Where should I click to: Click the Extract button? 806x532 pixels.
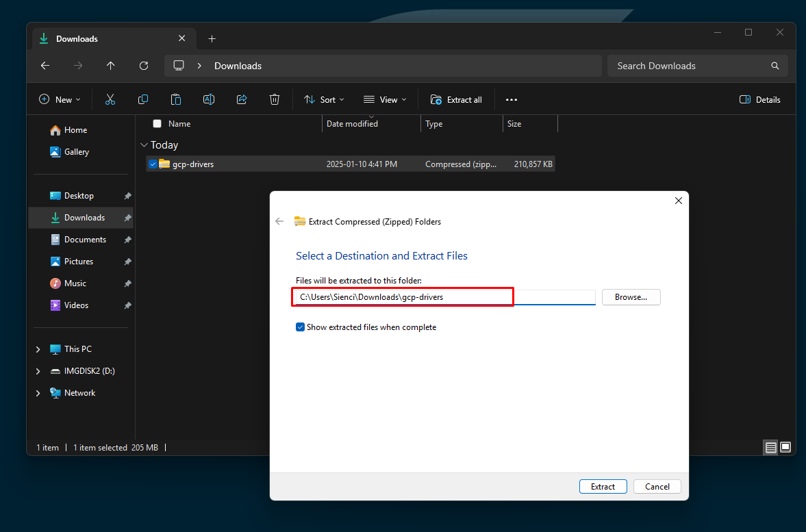[x=603, y=486]
